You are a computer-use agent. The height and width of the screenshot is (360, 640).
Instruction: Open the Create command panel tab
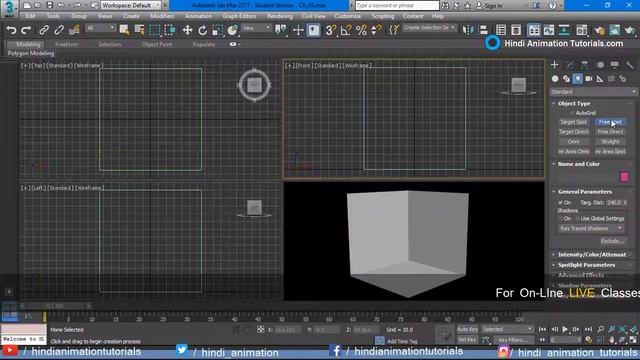[554, 64]
